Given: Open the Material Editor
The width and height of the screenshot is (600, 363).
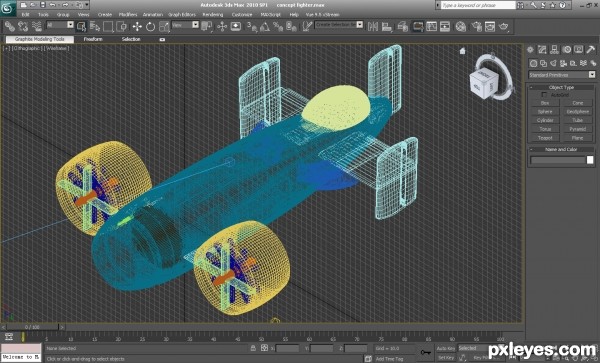Looking at the screenshot, I should [461, 26].
